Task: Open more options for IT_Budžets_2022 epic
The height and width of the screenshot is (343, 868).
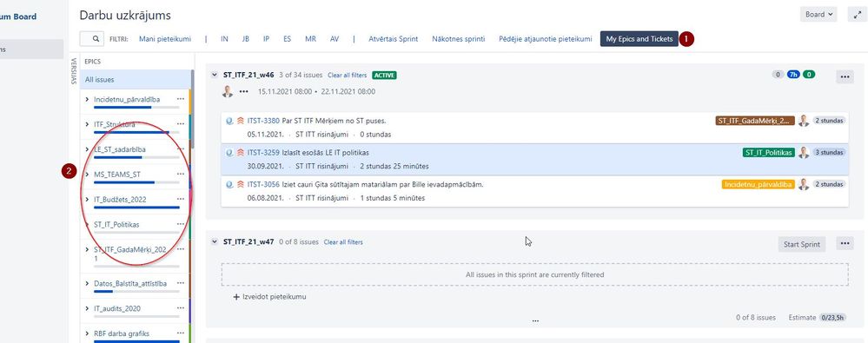Action: [181, 199]
